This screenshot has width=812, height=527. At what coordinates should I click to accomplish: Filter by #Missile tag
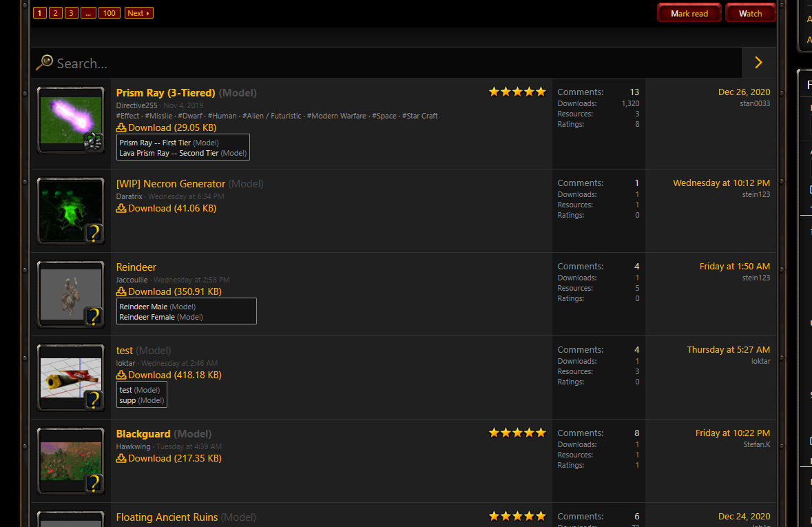coord(158,116)
